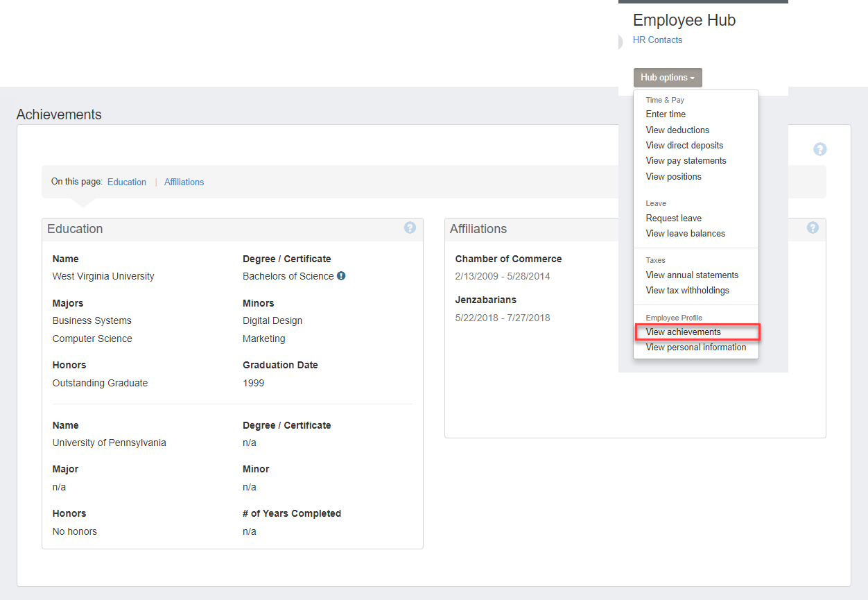This screenshot has width=868, height=600.
Task: Jump to Affiliations section link
Action: [184, 182]
